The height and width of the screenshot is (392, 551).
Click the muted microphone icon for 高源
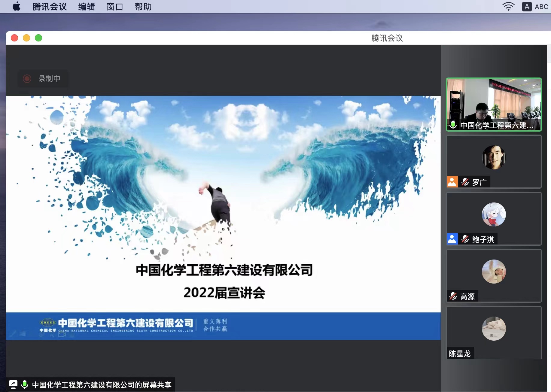pos(453,296)
